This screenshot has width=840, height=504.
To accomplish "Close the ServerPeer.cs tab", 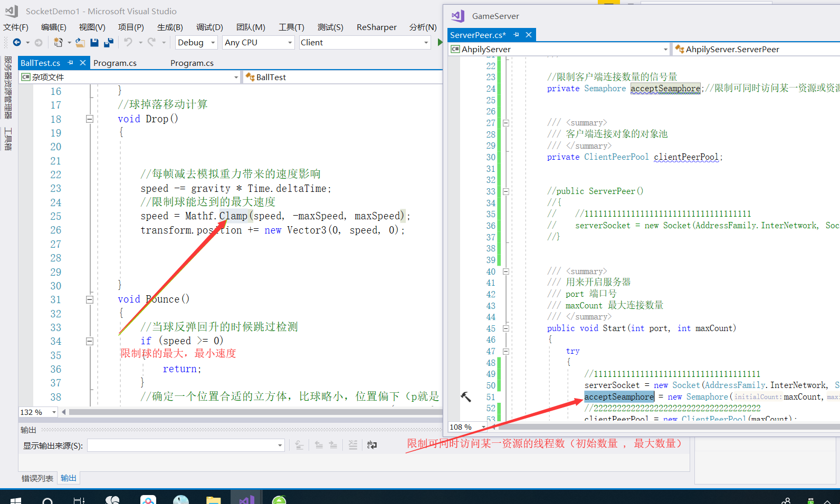I will (528, 35).
